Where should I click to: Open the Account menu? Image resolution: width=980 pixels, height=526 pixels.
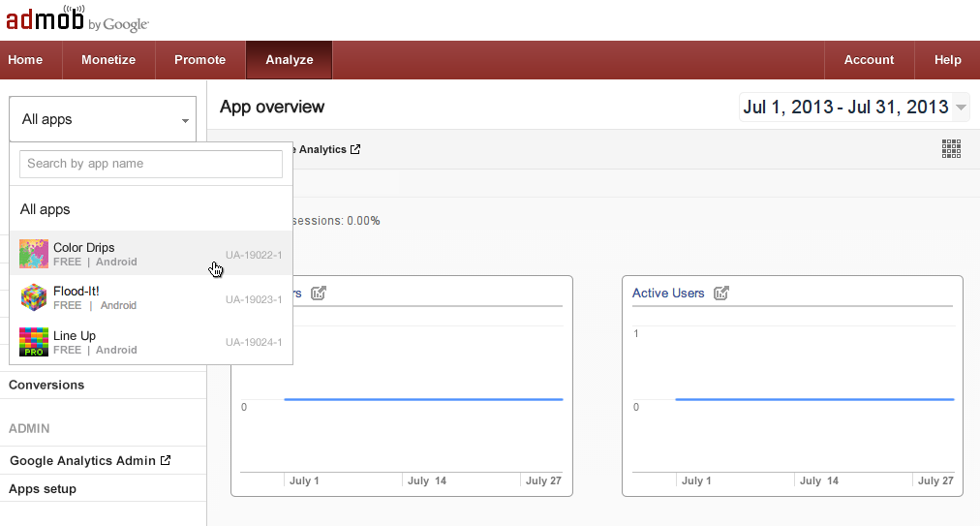coord(869,60)
